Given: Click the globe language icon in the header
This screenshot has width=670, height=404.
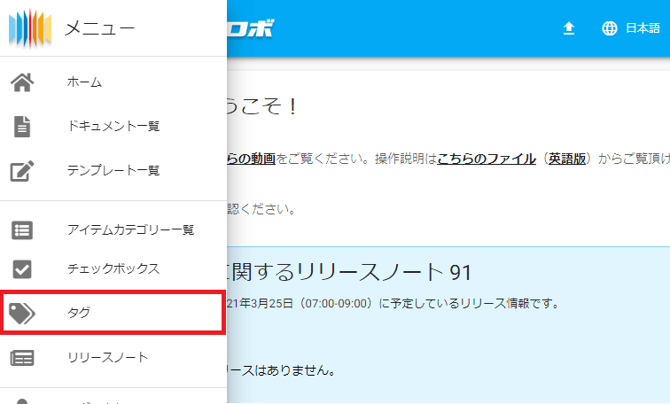Looking at the screenshot, I should (x=609, y=28).
